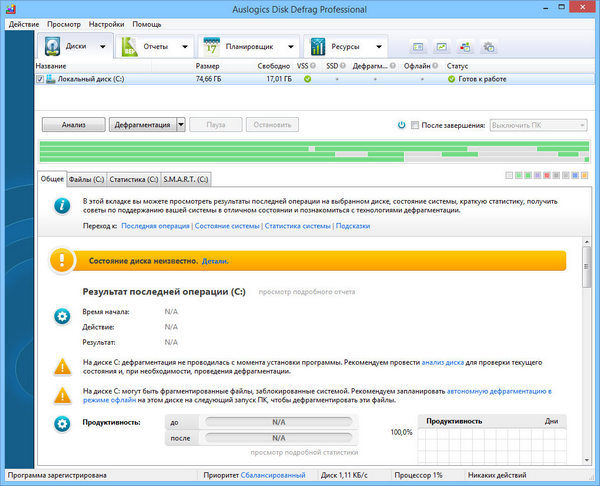The image size is (600, 486).
Task: Switch to the S.M.A.R.T. (C:) tab
Action: pos(186,179)
